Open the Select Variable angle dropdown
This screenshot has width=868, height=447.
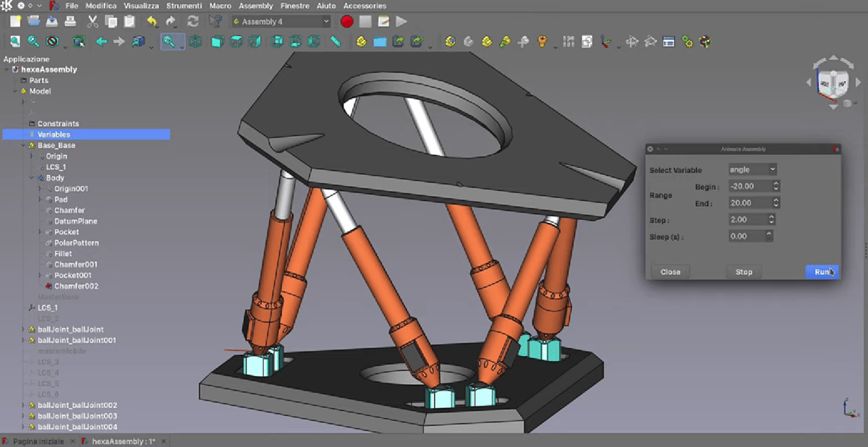[752, 169]
